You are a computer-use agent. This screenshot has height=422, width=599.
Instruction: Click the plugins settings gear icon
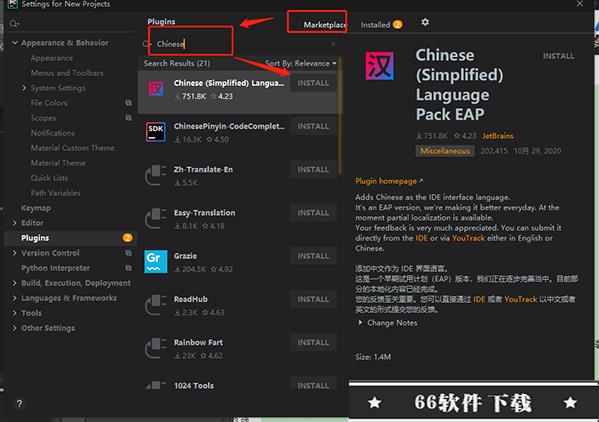pyautogui.click(x=425, y=22)
